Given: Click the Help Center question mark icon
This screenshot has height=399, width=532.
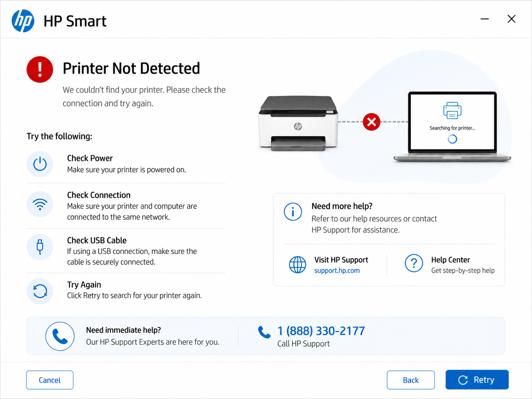Looking at the screenshot, I should [x=414, y=263].
